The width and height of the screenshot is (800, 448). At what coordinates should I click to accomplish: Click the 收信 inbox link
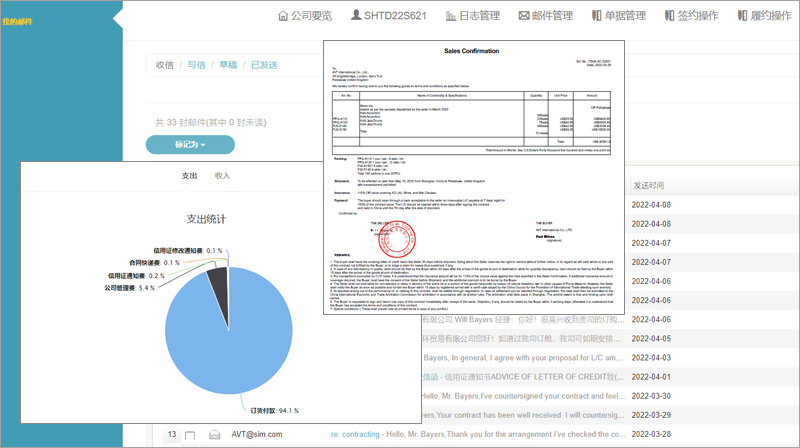click(x=164, y=65)
